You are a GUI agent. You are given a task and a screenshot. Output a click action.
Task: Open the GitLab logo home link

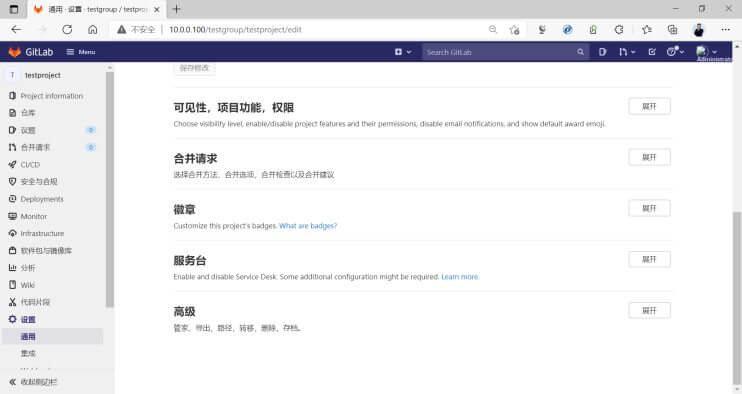pyautogui.click(x=31, y=52)
